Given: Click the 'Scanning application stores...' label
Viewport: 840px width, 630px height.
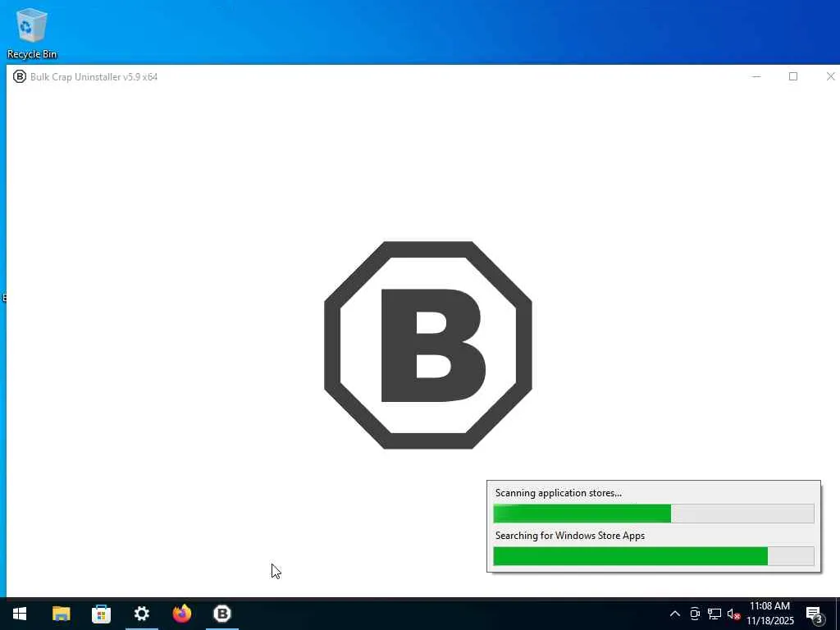Looking at the screenshot, I should [x=558, y=493].
